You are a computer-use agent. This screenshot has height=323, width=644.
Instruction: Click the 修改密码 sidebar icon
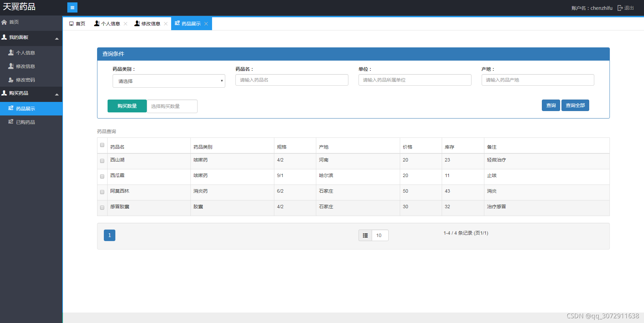[11, 80]
